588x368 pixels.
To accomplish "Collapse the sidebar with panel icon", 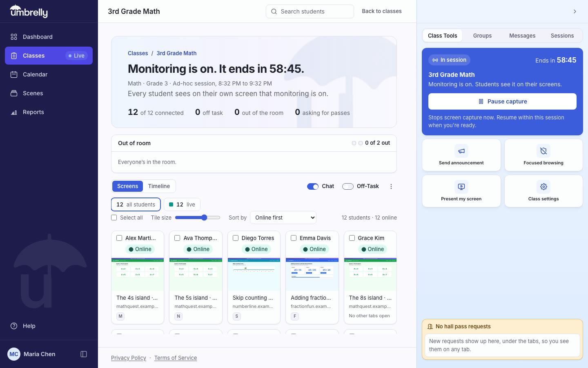I will pos(84,354).
